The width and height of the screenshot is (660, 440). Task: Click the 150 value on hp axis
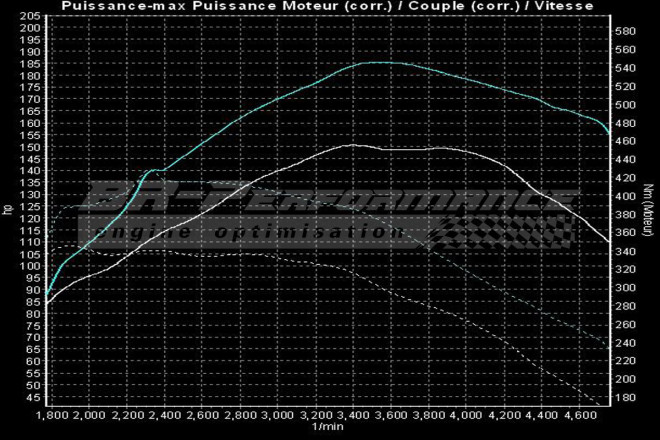pyautogui.click(x=30, y=148)
